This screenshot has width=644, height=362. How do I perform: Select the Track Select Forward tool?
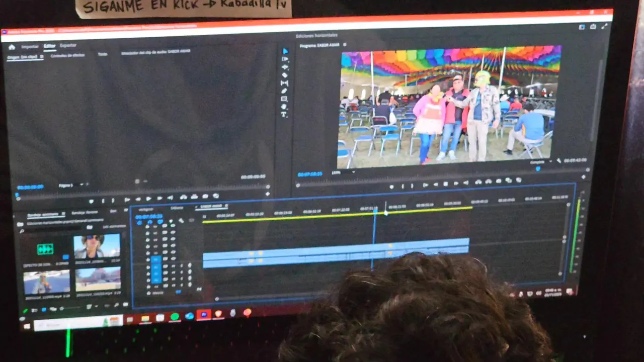(x=285, y=59)
